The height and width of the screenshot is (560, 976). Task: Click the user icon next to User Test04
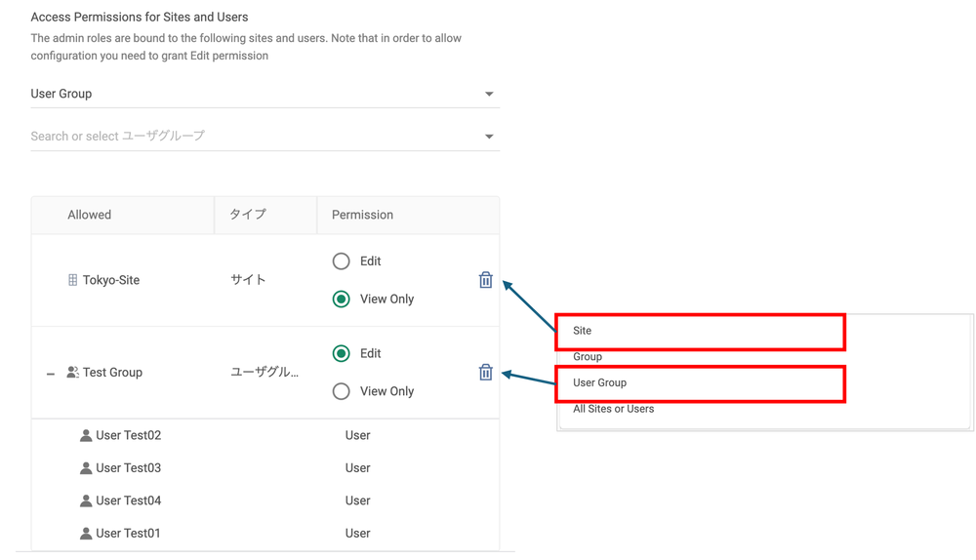(x=86, y=500)
